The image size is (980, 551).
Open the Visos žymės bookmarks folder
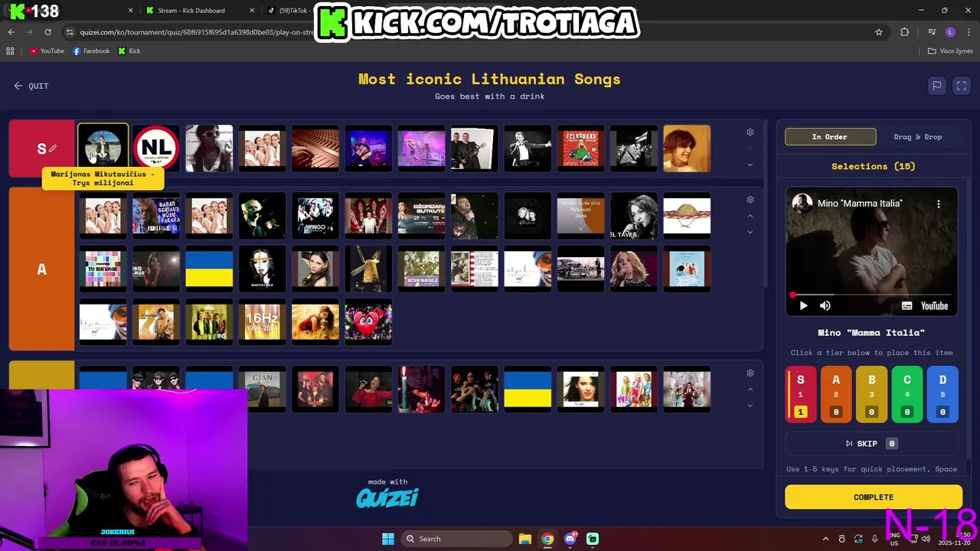tap(950, 51)
